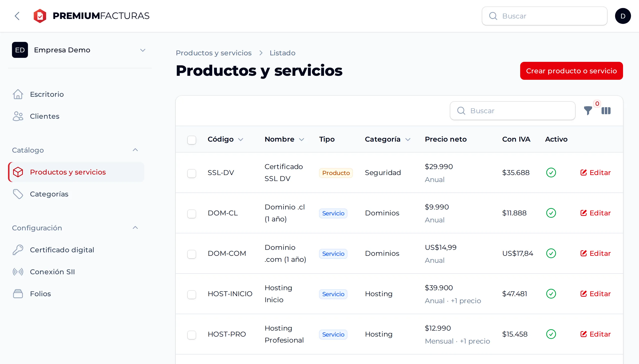The width and height of the screenshot is (639, 364).
Task: Click the PremiumFacturas hexagon logo
Action: [40, 16]
